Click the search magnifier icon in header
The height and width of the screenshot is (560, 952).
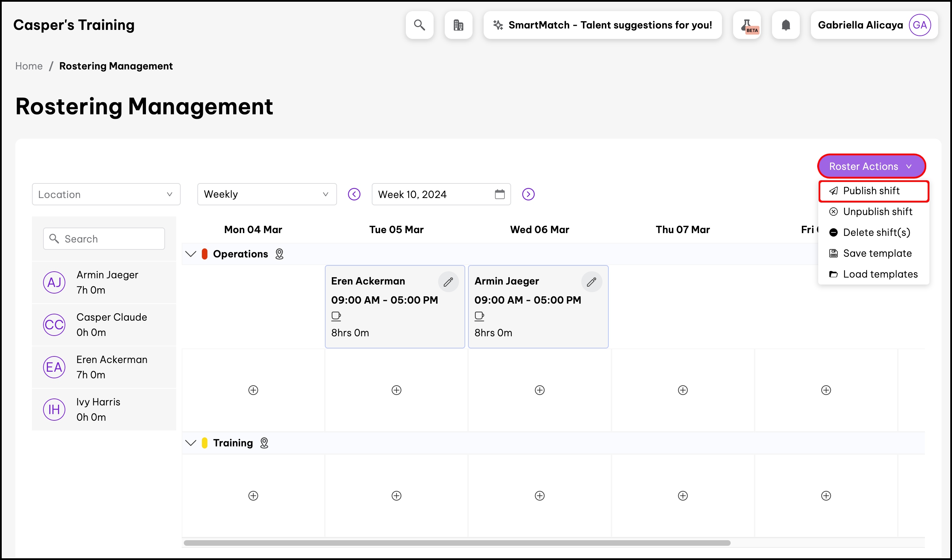tap(419, 25)
